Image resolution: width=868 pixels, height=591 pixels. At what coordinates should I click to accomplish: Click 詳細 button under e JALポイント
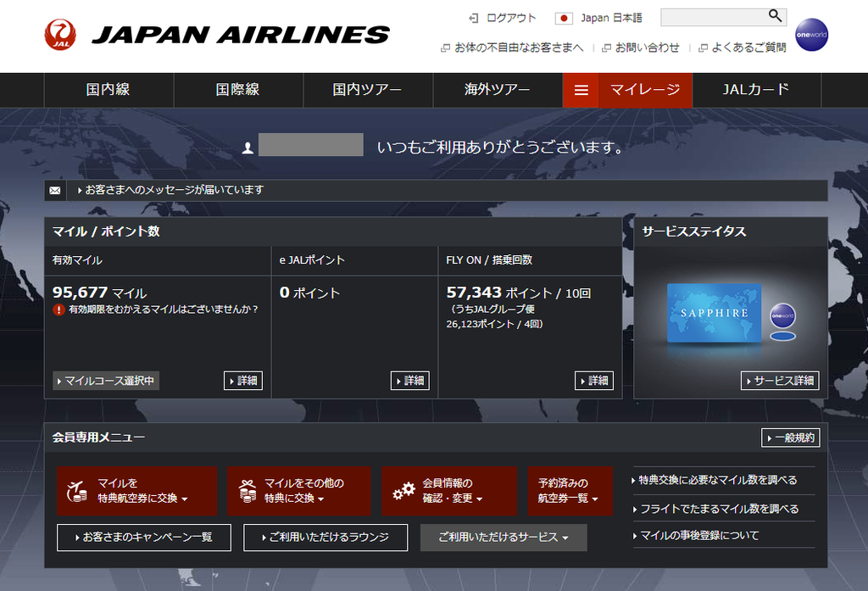[x=409, y=381]
